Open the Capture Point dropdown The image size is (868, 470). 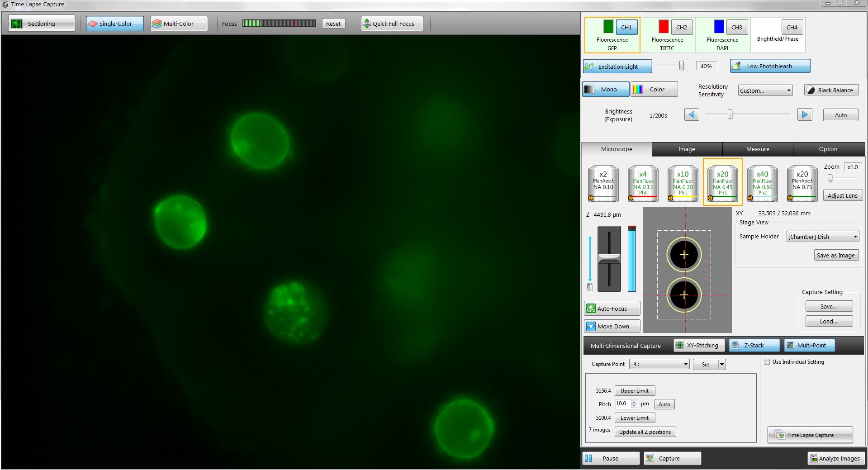pos(660,364)
